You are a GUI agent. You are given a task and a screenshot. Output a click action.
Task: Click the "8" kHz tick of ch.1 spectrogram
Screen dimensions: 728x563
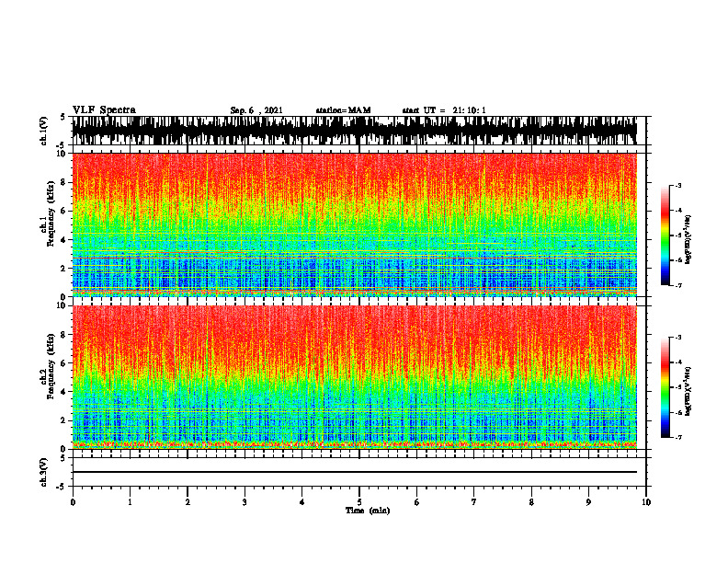(64, 182)
